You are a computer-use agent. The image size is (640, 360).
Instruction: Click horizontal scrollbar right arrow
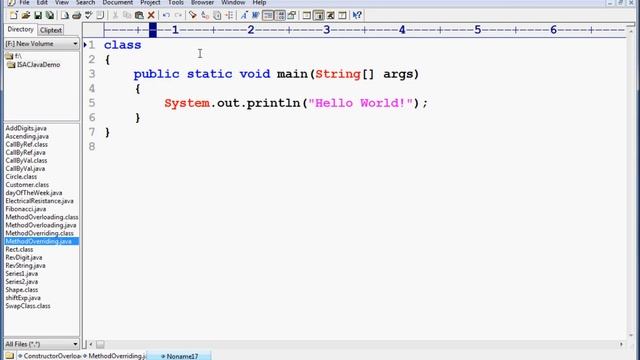pyautogui.click(x=622, y=344)
